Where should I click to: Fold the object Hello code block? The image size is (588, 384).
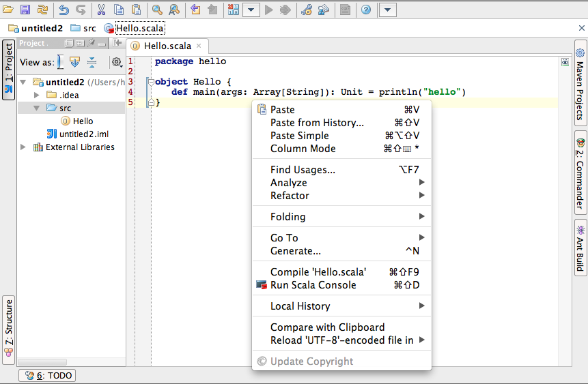tap(151, 82)
